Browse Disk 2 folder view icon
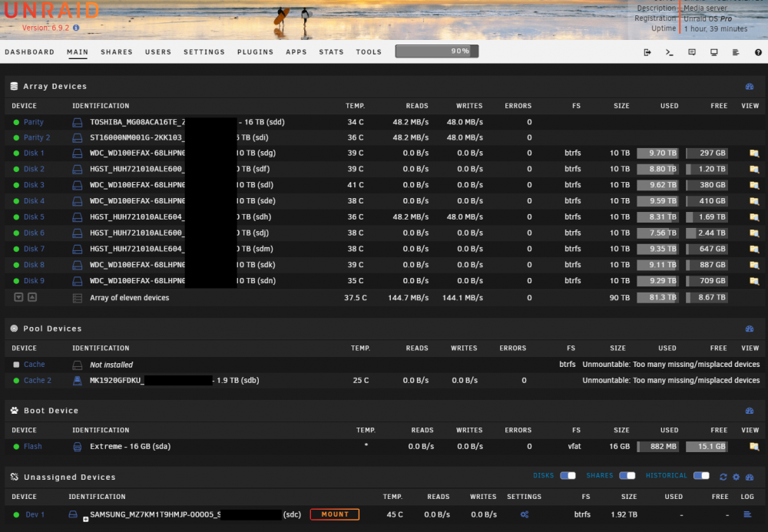This screenshot has width=768, height=532. click(x=754, y=169)
